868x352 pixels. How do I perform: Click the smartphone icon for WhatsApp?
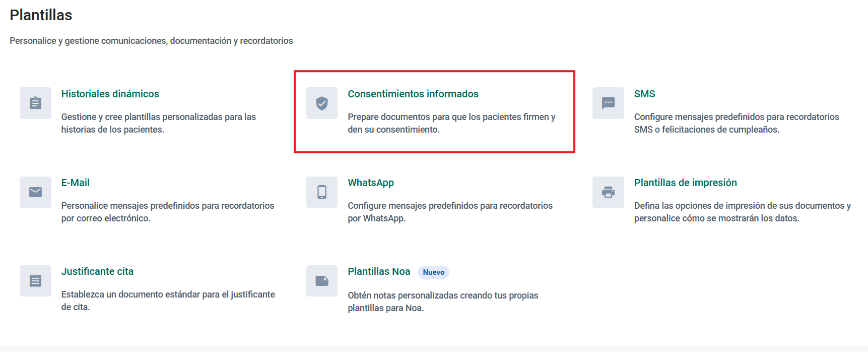322,192
